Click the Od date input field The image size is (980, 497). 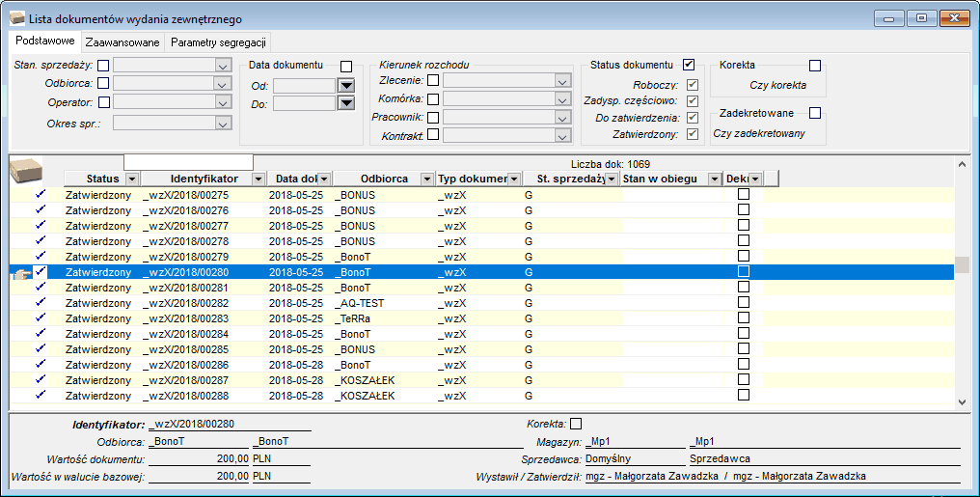305,86
